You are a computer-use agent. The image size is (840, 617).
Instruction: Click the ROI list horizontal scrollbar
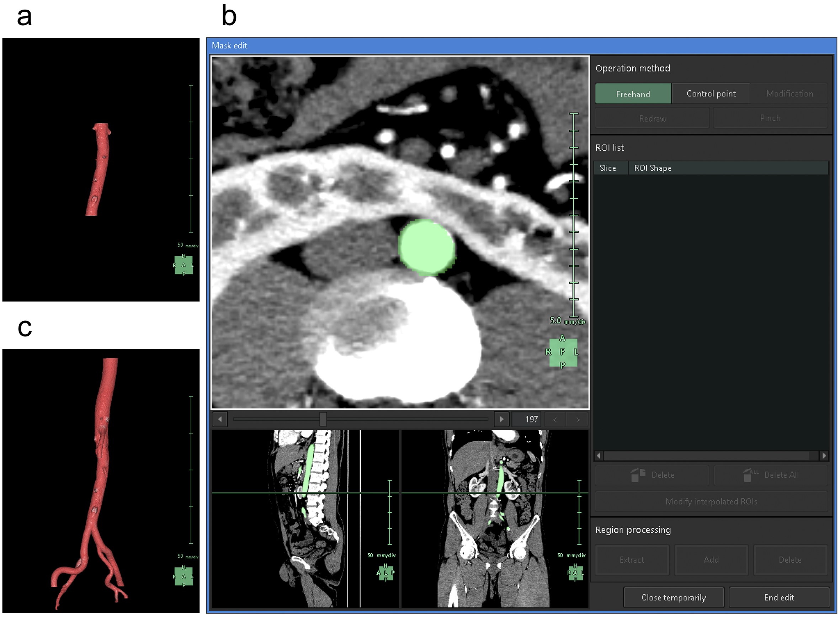[706, 456]
